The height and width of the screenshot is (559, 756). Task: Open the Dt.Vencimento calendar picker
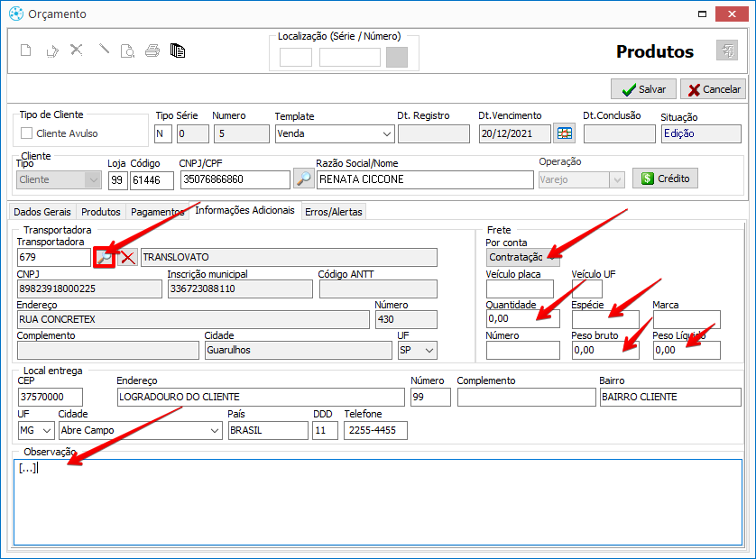point(564,133)
